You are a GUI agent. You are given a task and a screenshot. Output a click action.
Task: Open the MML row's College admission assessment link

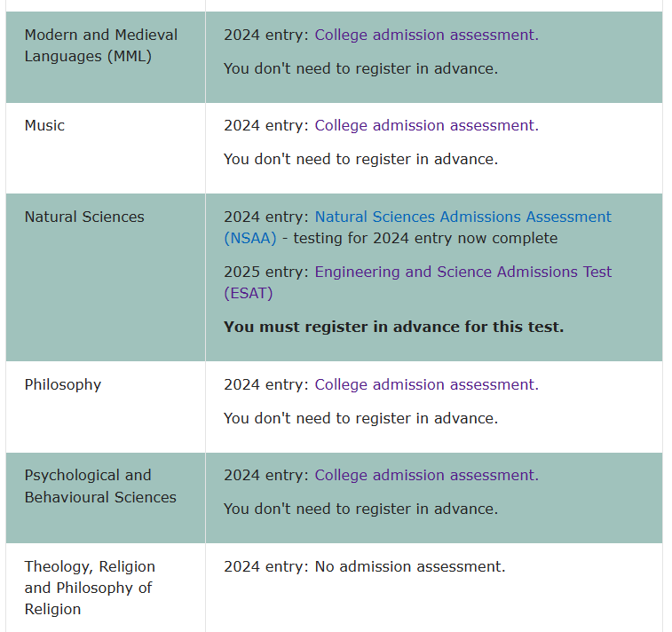point(426,36)
